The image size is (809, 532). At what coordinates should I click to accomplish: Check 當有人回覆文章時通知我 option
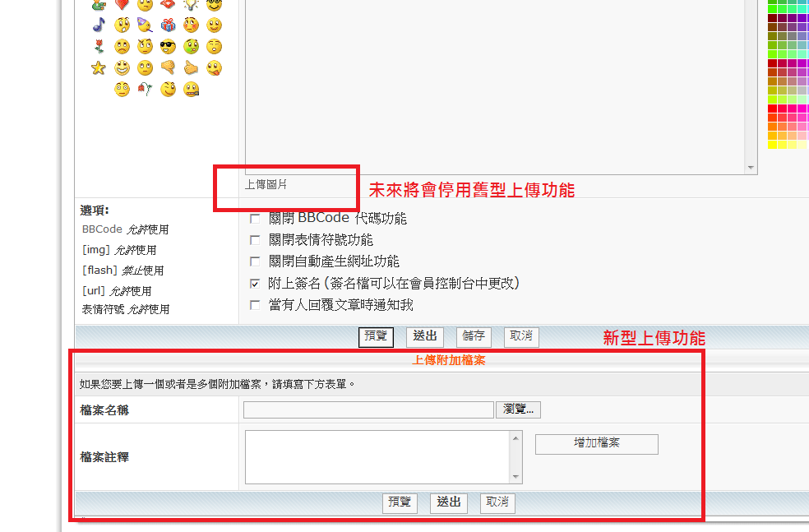(x=255, y=305)
